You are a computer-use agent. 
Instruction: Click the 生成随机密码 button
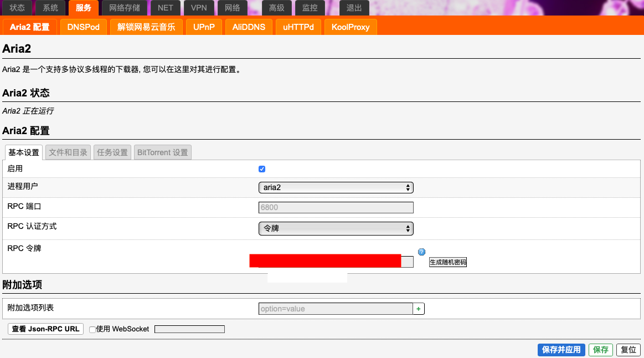[447, 262]
